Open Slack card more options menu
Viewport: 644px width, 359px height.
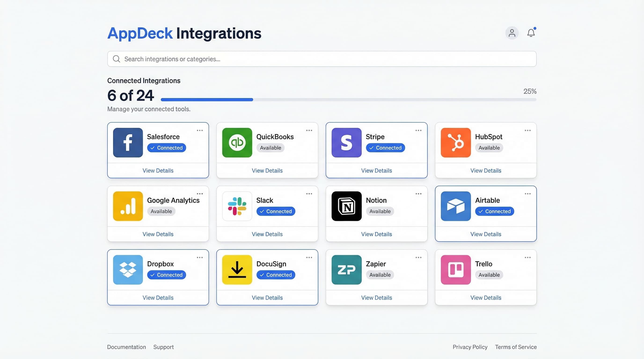(x=309, y=194)
